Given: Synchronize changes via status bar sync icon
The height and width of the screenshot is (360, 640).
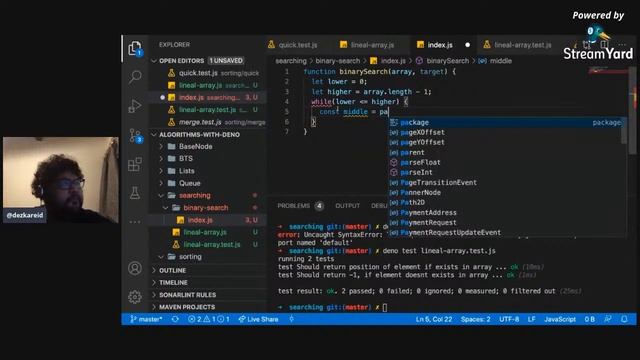Looking at the screenshot, I should coord(175,319).
